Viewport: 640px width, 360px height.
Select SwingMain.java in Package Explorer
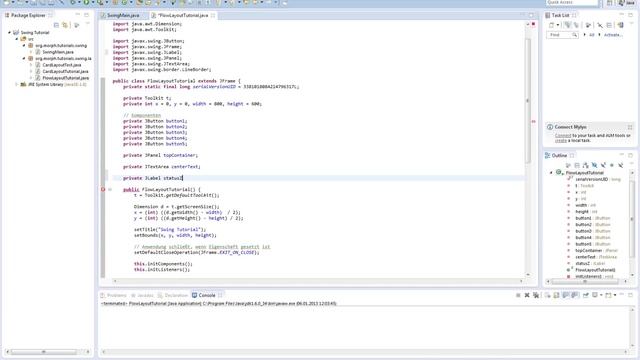coord(58,52)
